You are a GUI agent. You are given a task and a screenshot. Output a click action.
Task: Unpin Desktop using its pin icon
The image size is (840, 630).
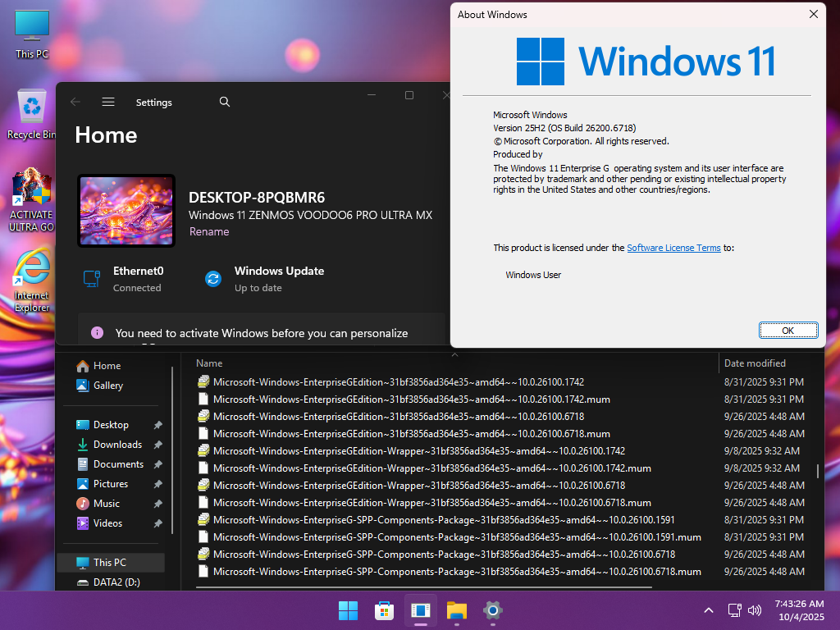(157, 425)
